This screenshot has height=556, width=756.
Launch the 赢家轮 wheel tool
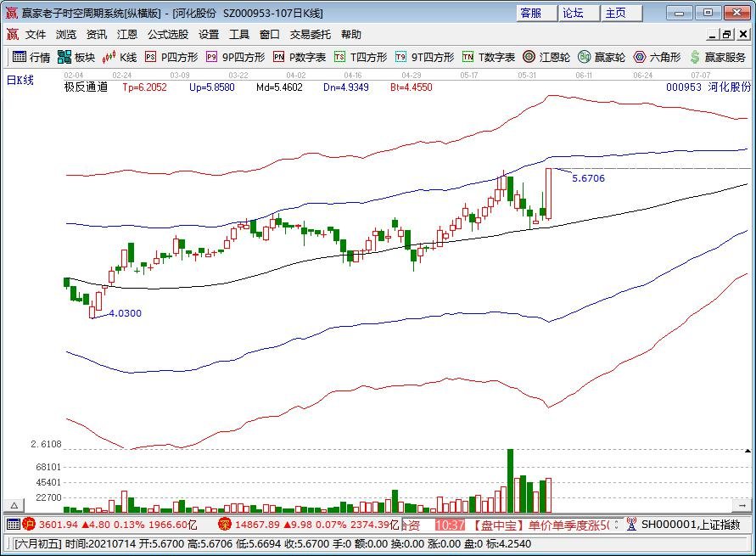[602, 58]
